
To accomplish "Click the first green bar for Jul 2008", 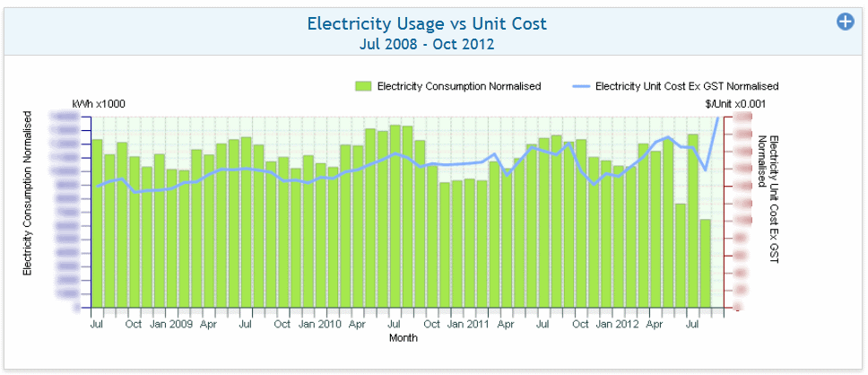I will (97, 224).
